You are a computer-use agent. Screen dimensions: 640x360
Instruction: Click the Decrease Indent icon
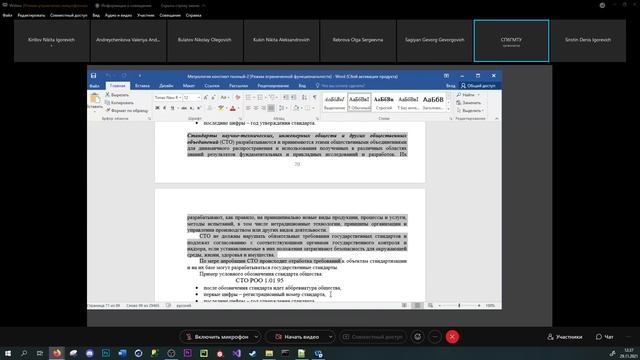pyautogui.click(x=286, y=98)
